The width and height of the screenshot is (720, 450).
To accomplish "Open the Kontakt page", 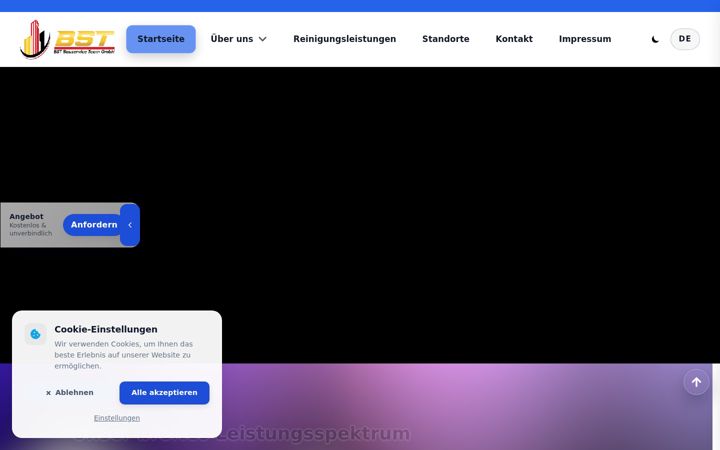I will point(514,39).
